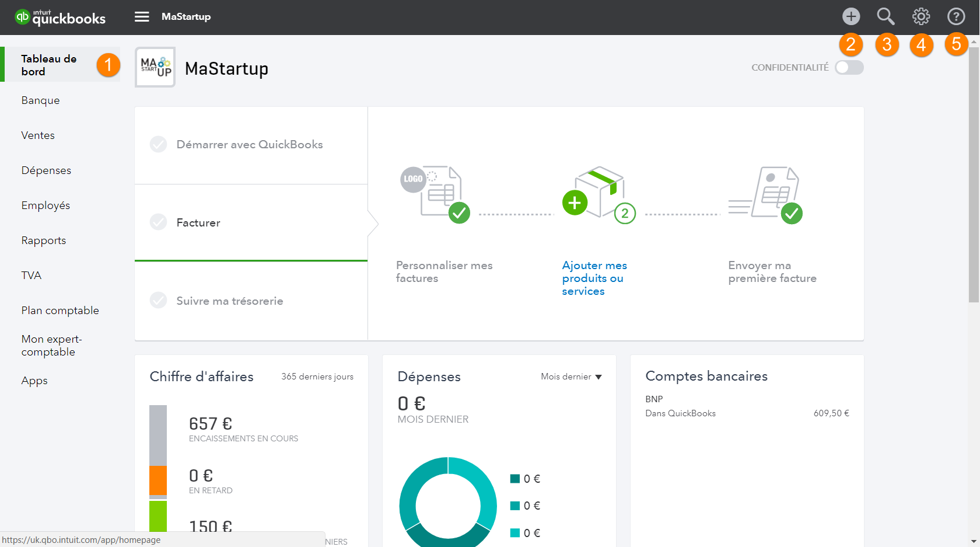Click the Démarrer avec QuickBooks check circle

[x=158, y=144]
